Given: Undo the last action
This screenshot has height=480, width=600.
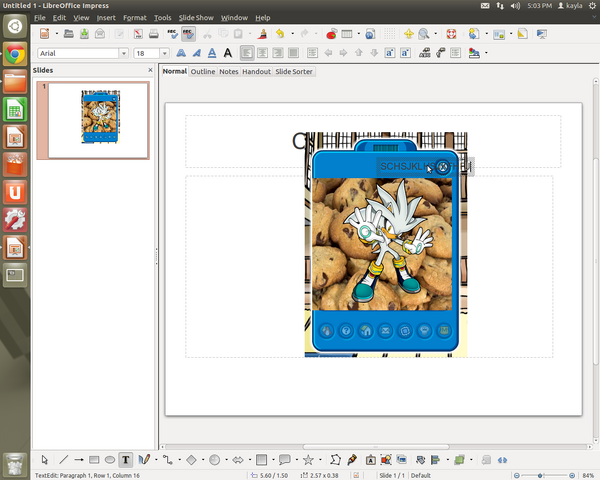Looking at the screenshot, I should (x=280, y=34).
